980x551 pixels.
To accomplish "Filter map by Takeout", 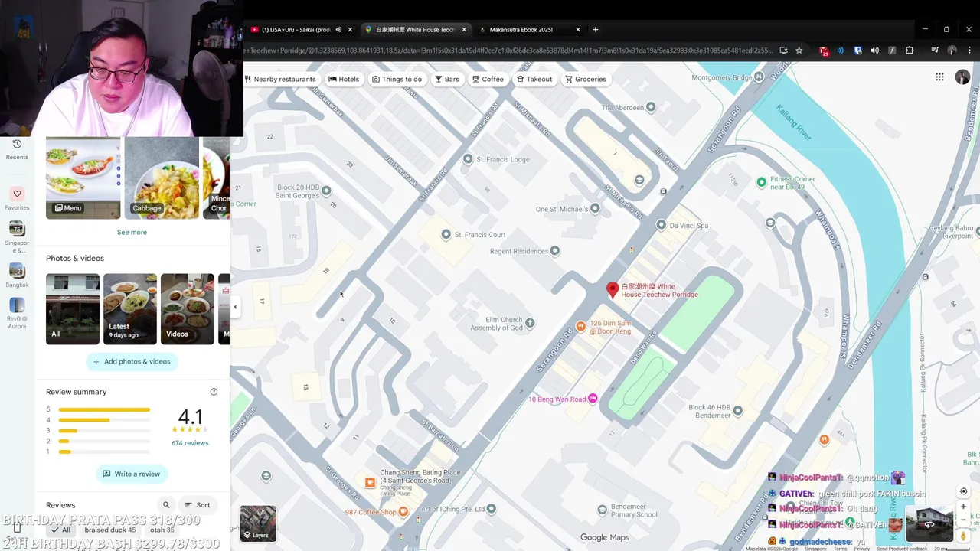I will pyautogui.click(x=534, y=79).
